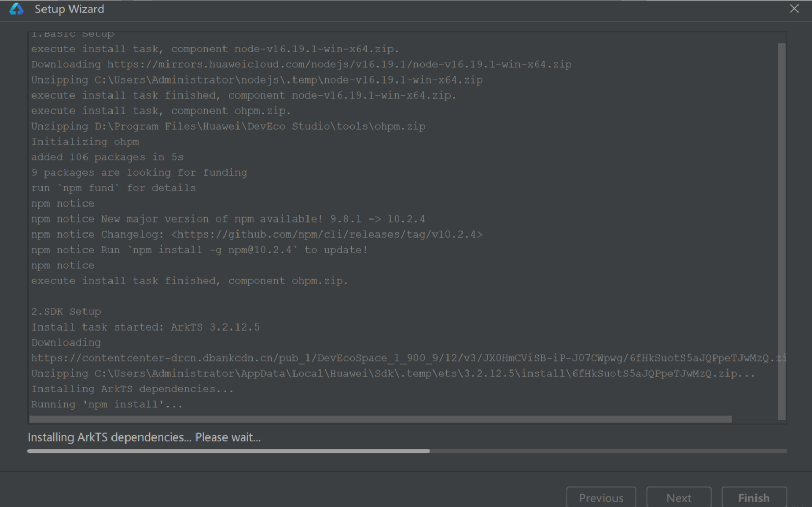Click the "added 106 packages in 5s" line
The width and height of the screenshot is (812, 507).
click(x=107, y=157)
